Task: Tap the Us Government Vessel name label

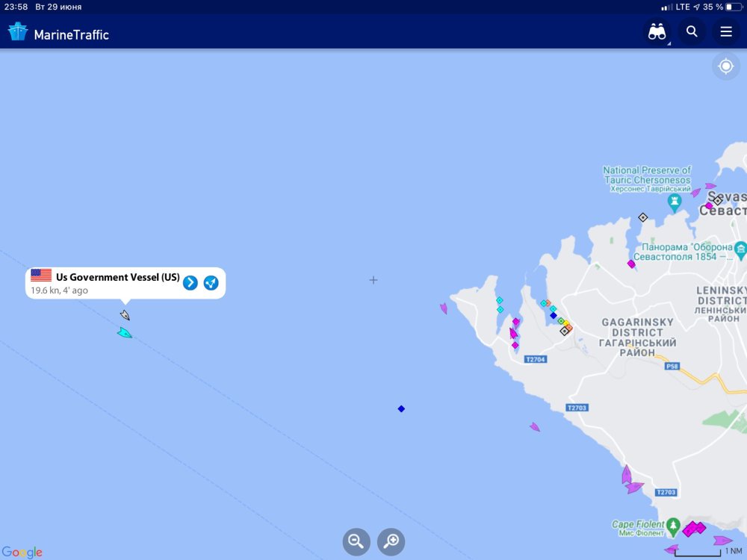Action: tap(117, 277)
